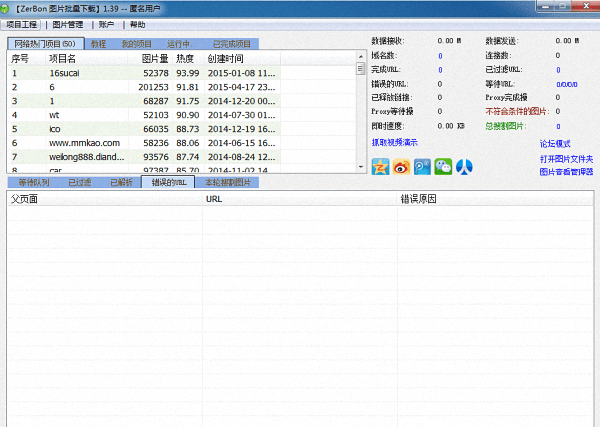Click the heat value 91.81 cell
600x427 pixels.
tap(188, 87)
